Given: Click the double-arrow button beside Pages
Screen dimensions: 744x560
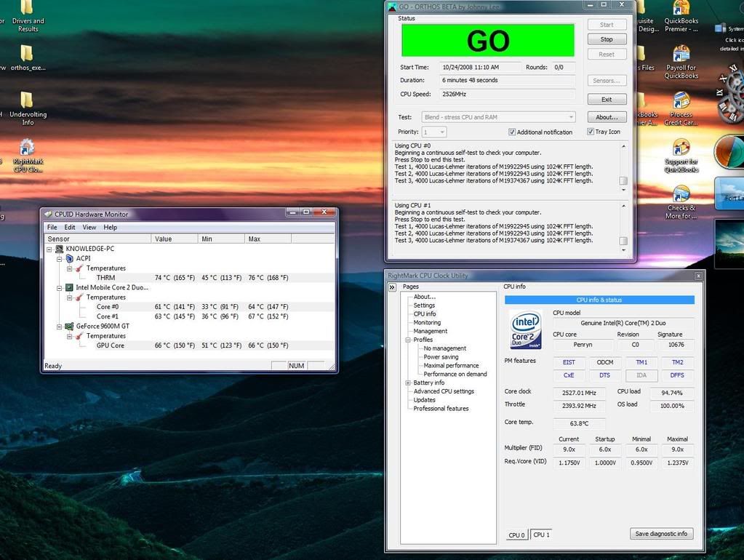Looking at the screenshot, I should tap(393, 287).
